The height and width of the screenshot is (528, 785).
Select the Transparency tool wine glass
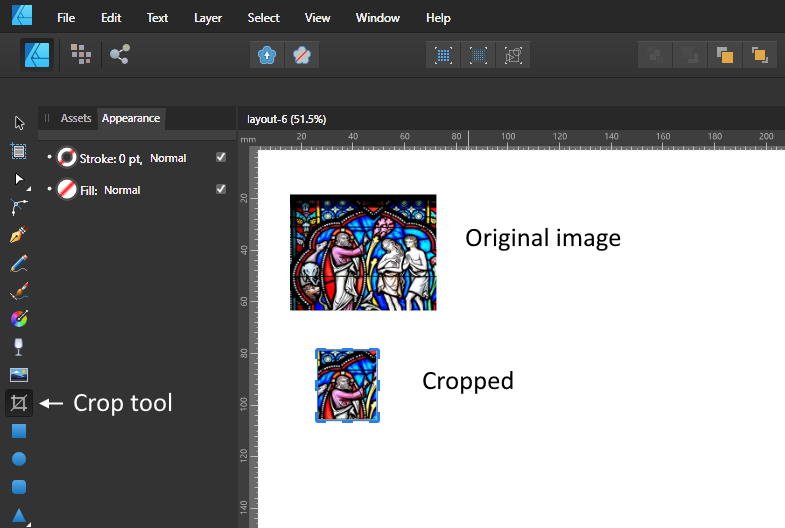coord(19,346)
